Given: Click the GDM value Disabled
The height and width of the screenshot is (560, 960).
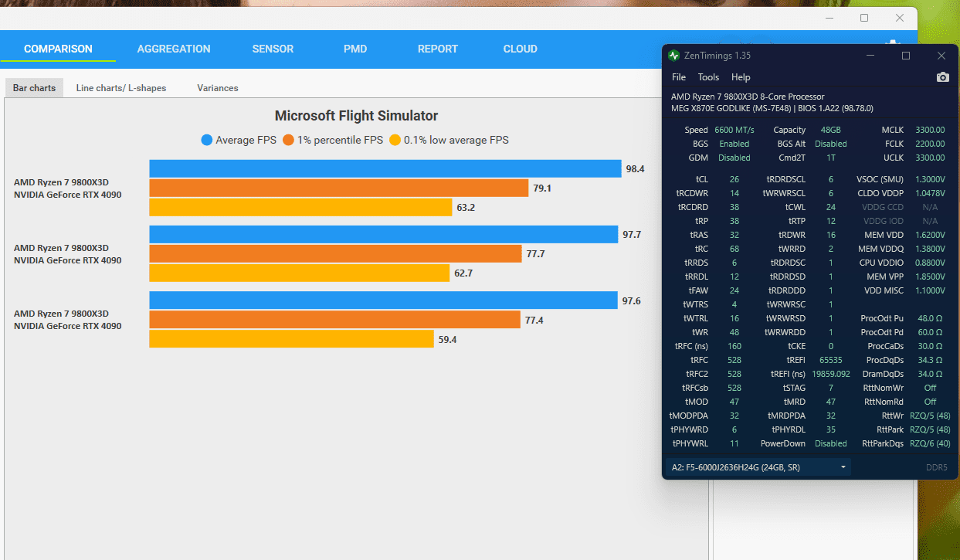Looking at the screenshot, I should (734, 158).
